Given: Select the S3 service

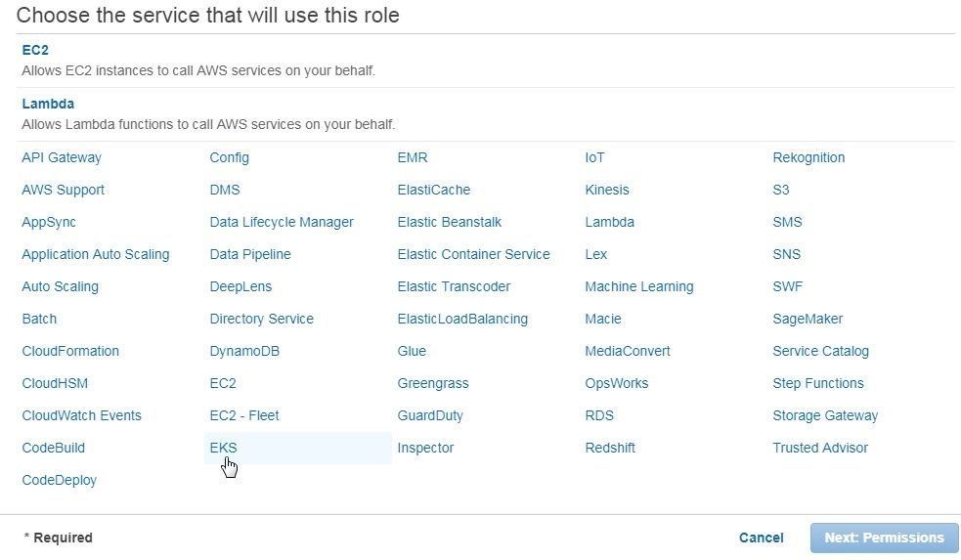Looking at the screenshot, I should click(781, 190).
